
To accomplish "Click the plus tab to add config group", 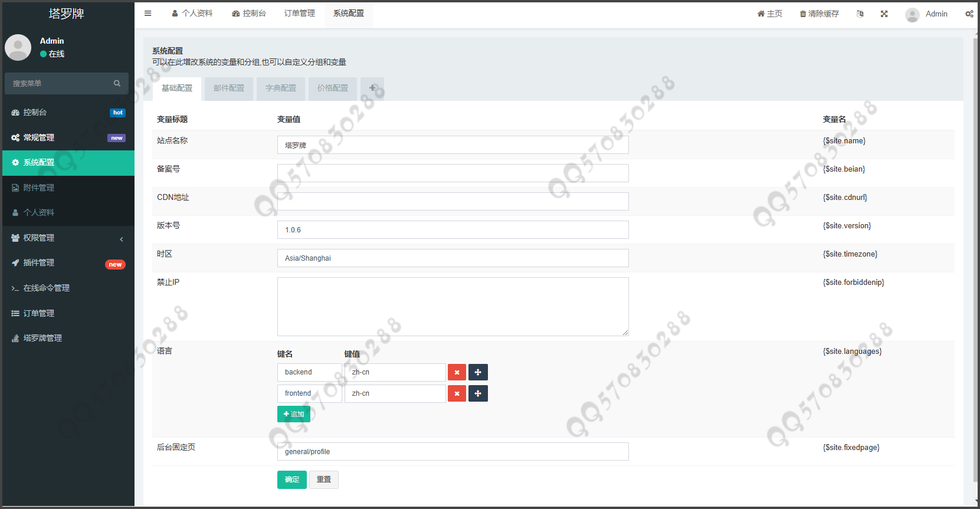I will (372, 88).
